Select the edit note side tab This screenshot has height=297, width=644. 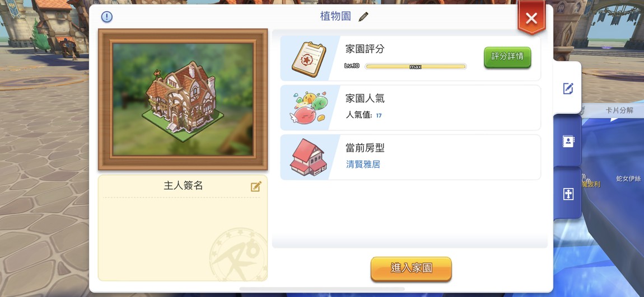pyautogui.click(x=568, y=88)
